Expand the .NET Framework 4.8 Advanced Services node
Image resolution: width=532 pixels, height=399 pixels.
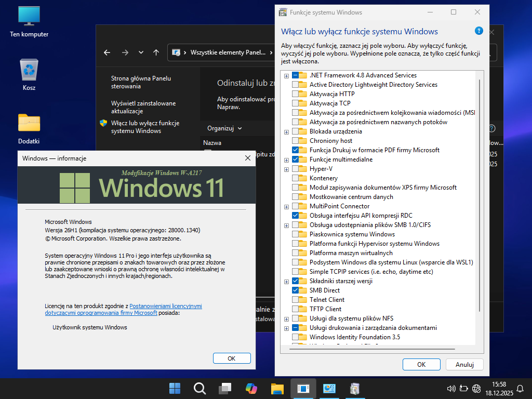(x=286, y=76)
